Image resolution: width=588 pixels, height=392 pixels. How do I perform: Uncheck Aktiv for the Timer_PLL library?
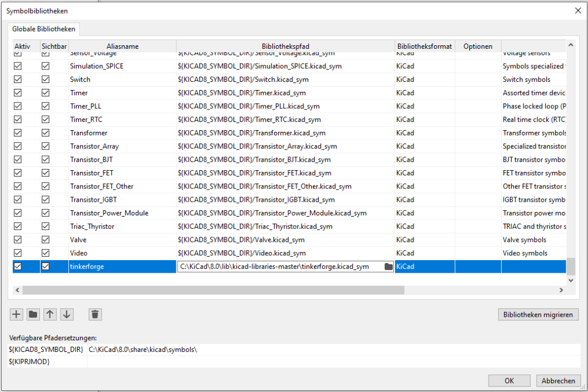pos(18,106)
